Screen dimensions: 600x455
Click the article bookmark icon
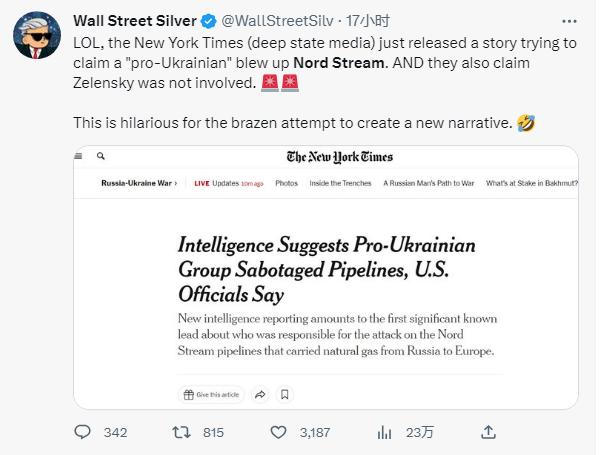click(285, 395)
